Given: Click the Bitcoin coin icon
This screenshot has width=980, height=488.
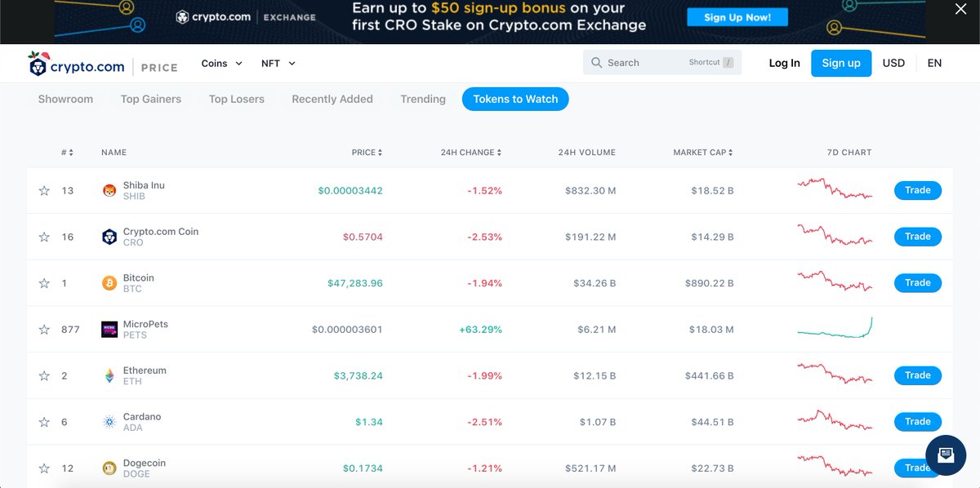Looking at the screenshot, I should pyautogui.click(x=109, y=283).
